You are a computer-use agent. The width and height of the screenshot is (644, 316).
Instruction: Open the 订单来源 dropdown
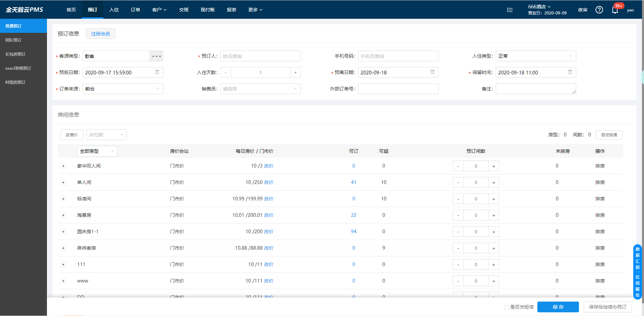[123, 89]
